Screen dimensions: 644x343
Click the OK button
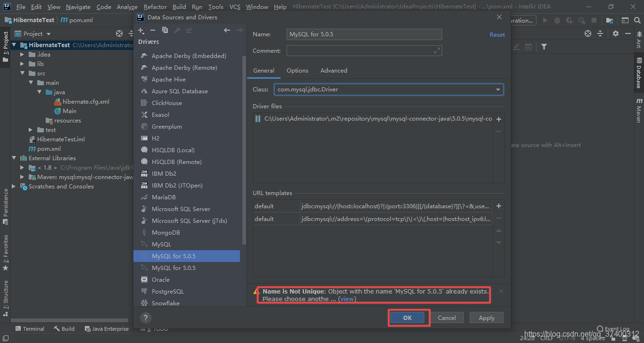point(407,318)
